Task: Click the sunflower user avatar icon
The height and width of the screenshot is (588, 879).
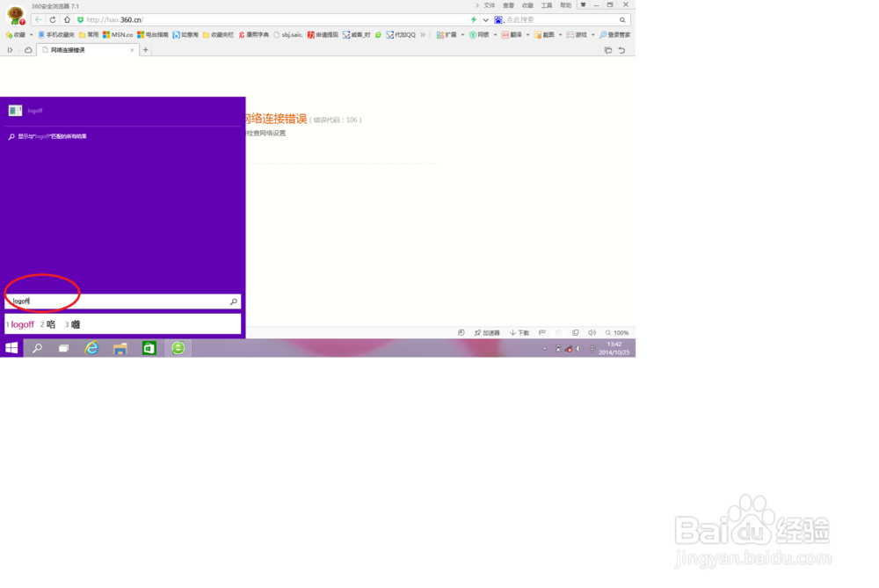Action: point(15,15)
